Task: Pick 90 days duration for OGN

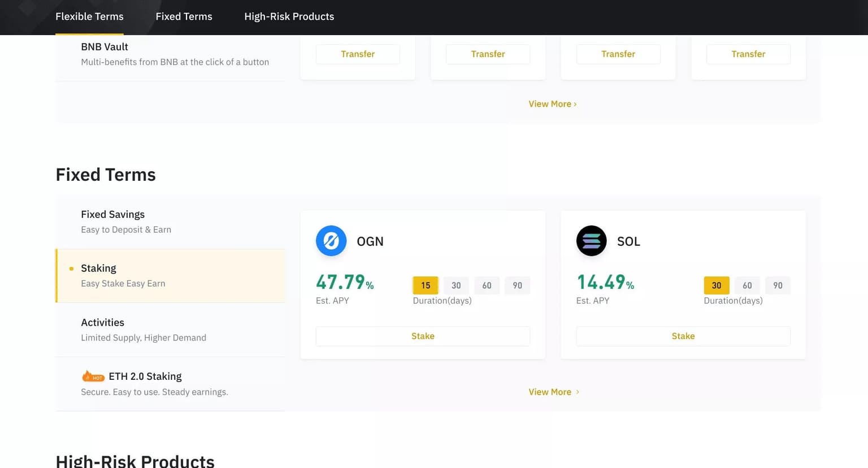Action: tap(517, 285)
